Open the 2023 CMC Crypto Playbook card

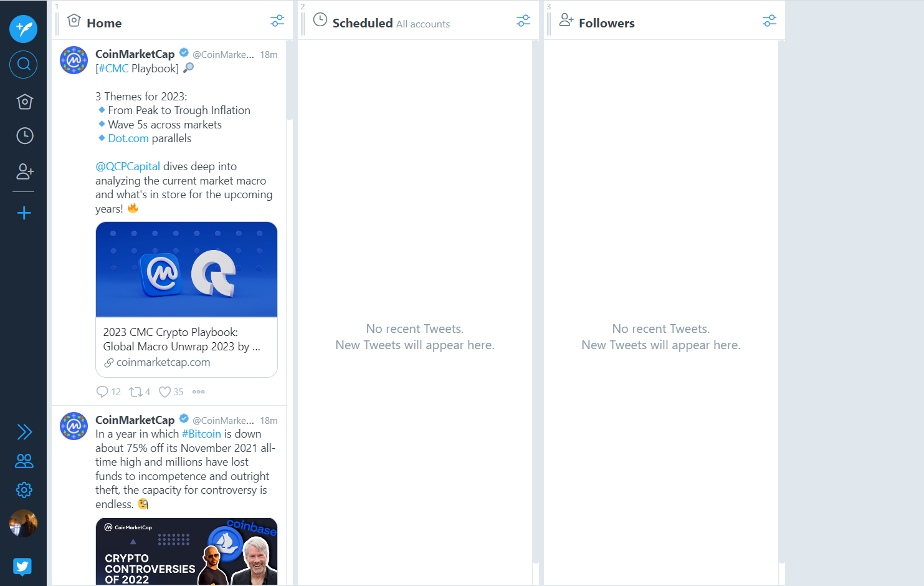click(x=186, y=300)
